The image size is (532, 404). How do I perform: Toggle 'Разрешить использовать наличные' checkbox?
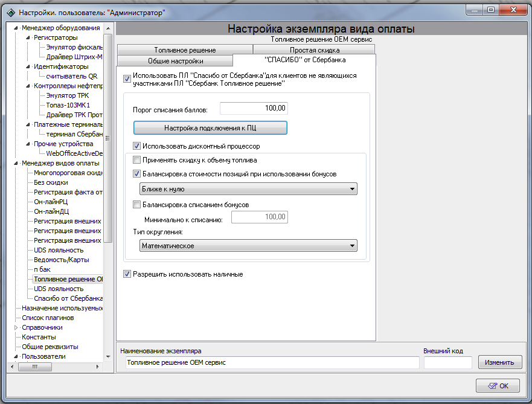tap(127, 274)
